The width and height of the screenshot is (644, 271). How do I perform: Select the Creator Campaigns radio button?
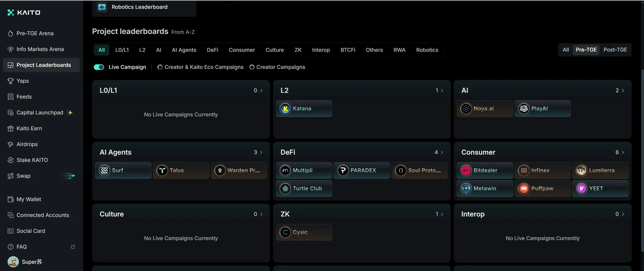pos(252,67)
